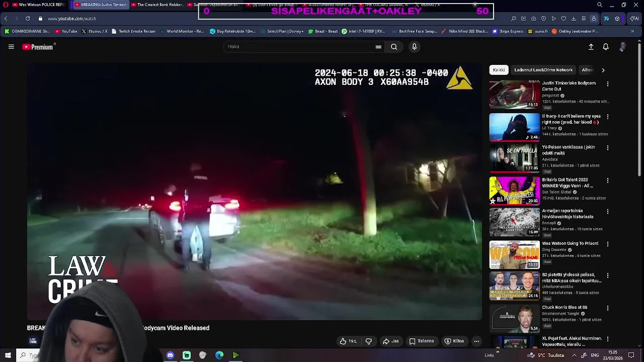Open options for Britain's Got Talent video
Image resolution: width=644 pixels, height=362 pixels.
coord(608,180)
